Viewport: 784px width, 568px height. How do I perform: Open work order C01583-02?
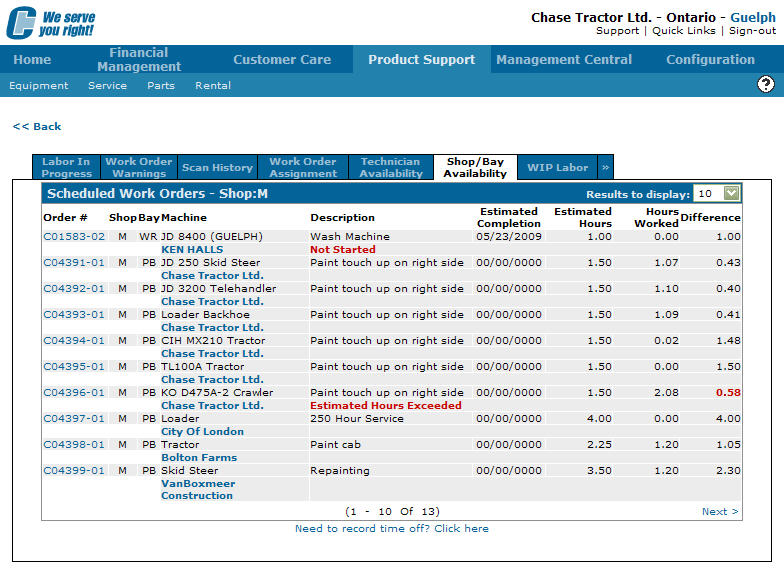coord(73,237)
